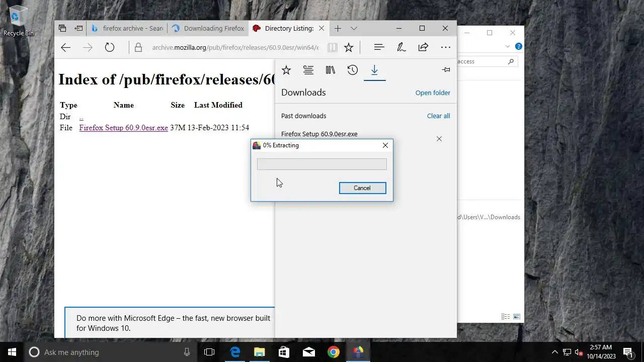
Task: Open Reading view icon in address bar
Action: tap(332, 47)
